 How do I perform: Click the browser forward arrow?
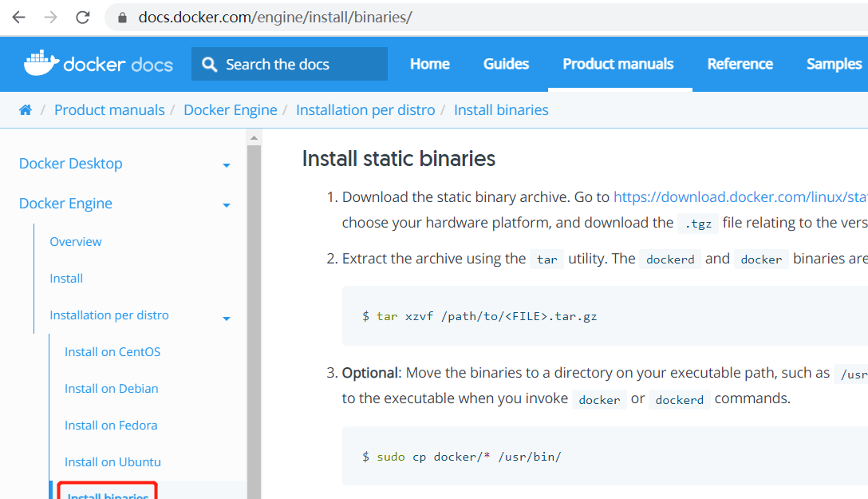click(x=50, y=18)
